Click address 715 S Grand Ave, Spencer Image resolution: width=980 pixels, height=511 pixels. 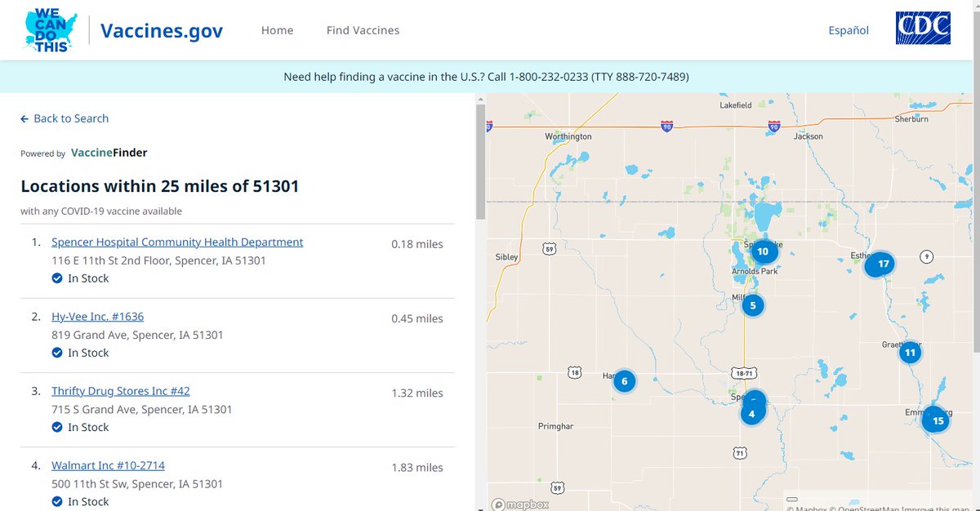142,409
